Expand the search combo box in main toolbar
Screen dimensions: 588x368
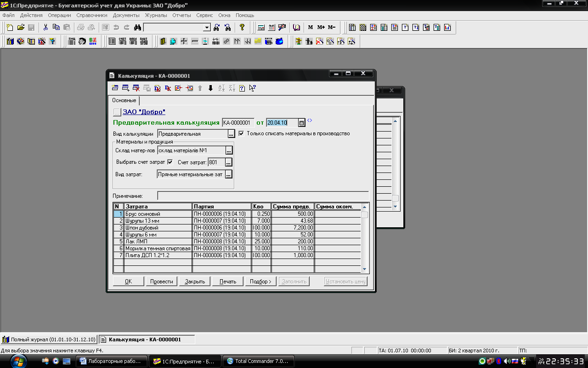pos(206,28)
